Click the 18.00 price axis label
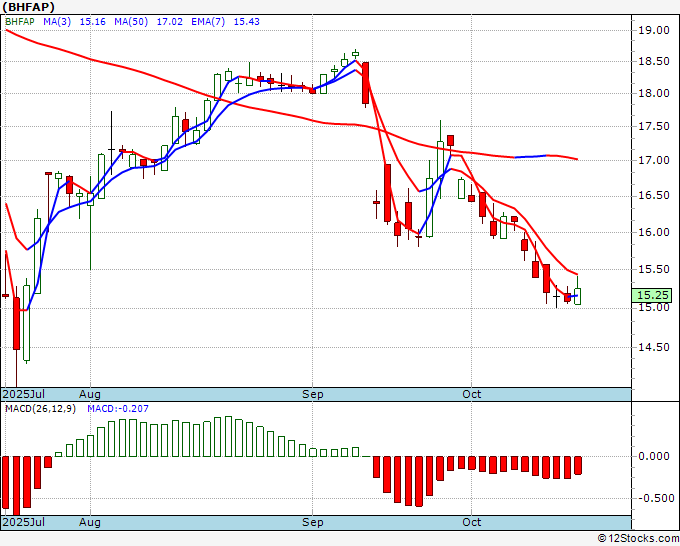 click(x=654, y=93)
